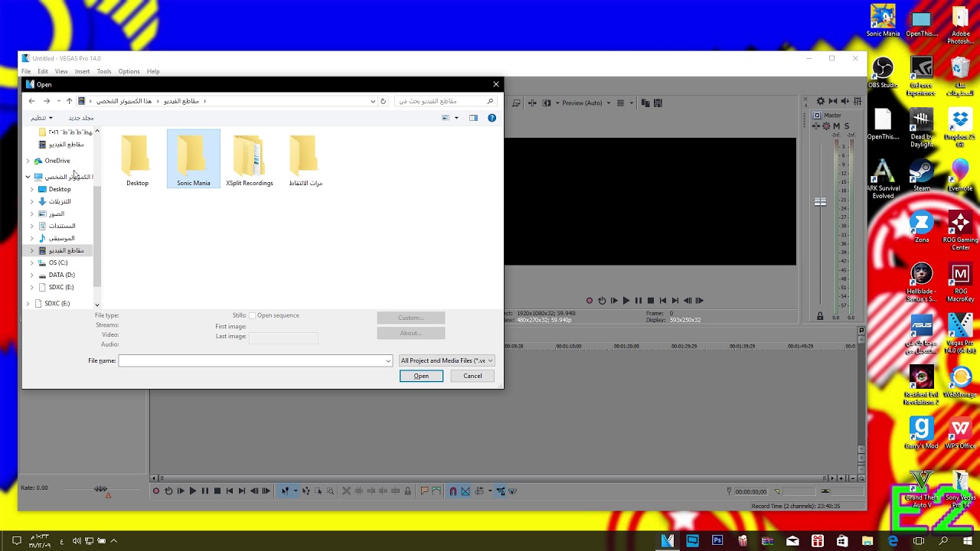Click the snapping magnet icon on timeline toolbar
This screenshot has height=551, width=980.
452,491
